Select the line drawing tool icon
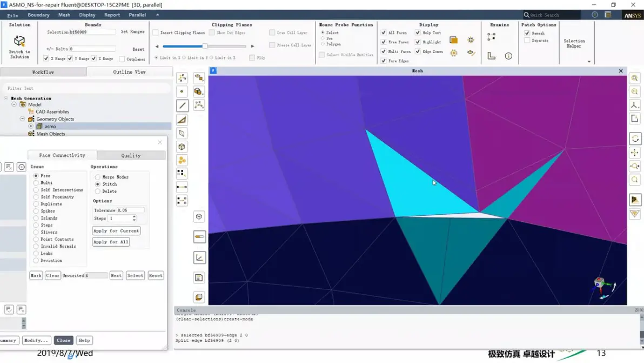 [x=183, y=105]
